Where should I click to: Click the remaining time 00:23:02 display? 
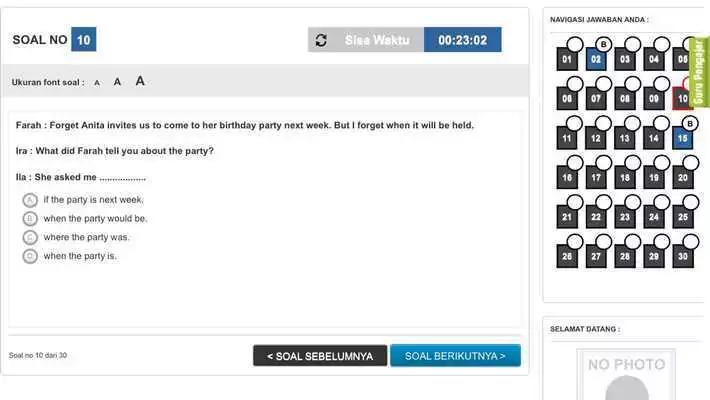pos(462,40)
